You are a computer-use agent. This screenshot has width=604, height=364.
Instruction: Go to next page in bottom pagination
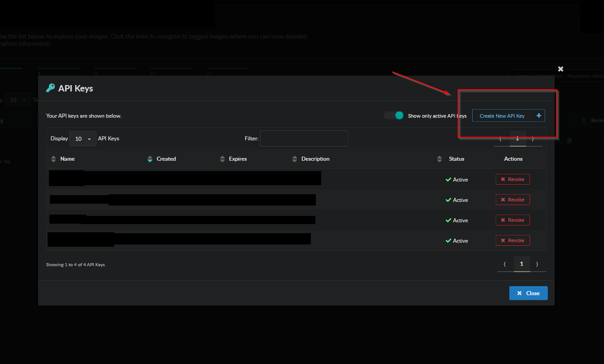pos(537,264)
